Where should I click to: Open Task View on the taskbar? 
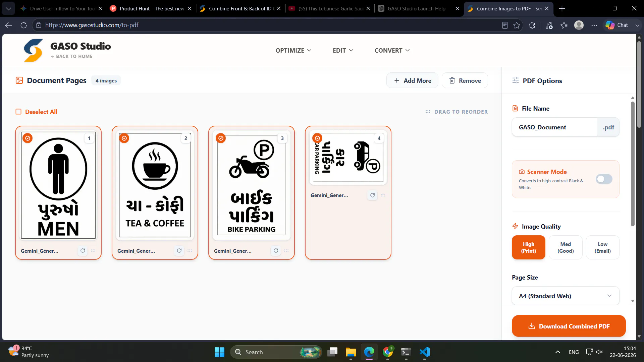[x=332, y=352]
